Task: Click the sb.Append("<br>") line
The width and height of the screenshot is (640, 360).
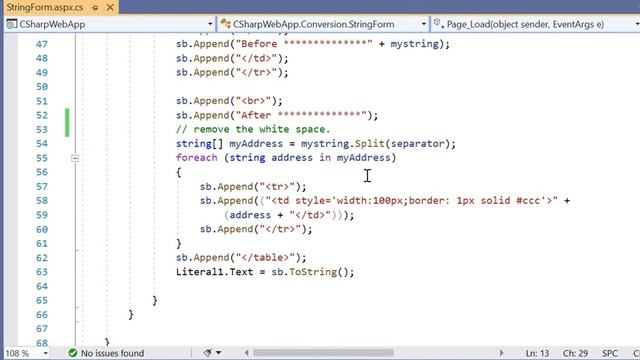Action: (229, 101)
